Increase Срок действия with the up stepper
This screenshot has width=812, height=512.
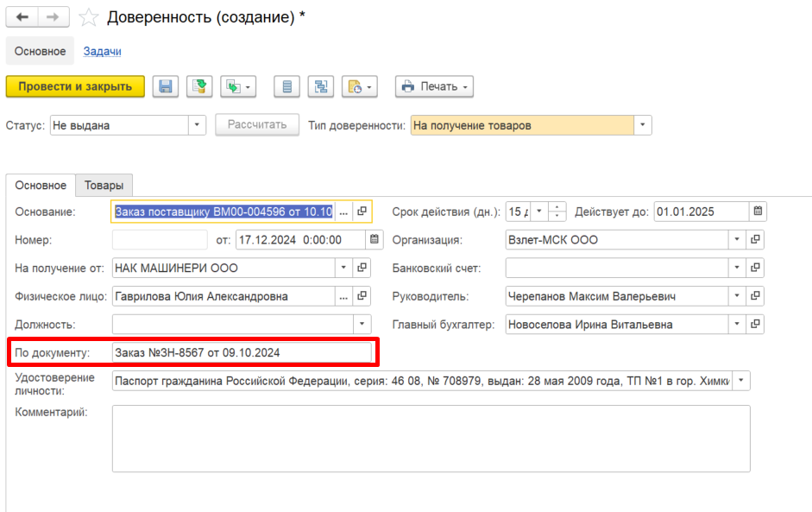tap(557, 206)
